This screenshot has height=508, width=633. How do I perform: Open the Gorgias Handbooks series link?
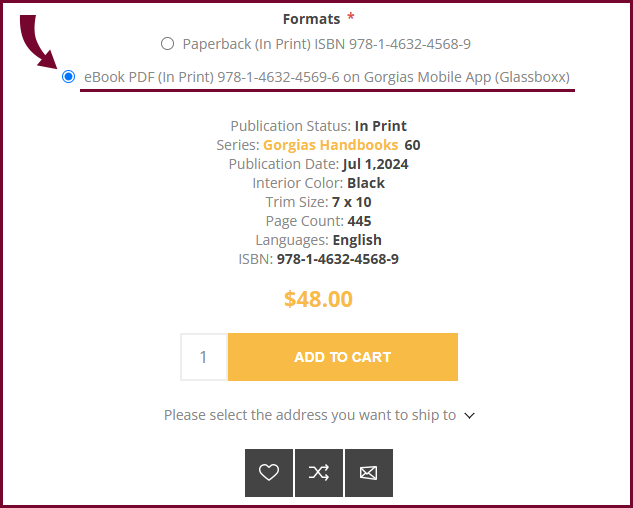[x=331, y=145]
